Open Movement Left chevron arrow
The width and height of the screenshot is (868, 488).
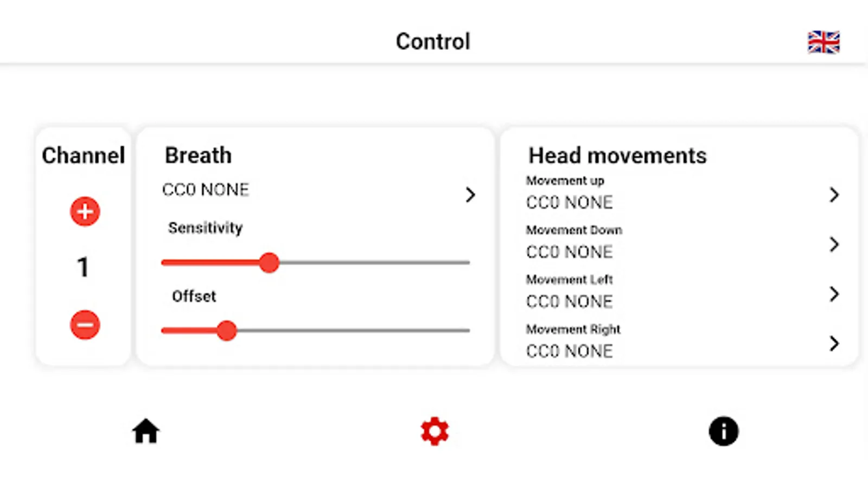(x=834, y=294)
